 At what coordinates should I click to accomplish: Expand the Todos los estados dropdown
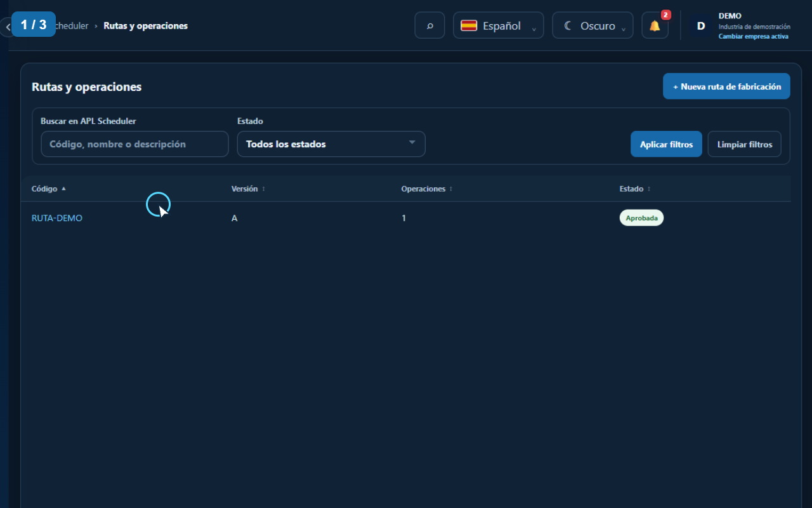(331, 144)
